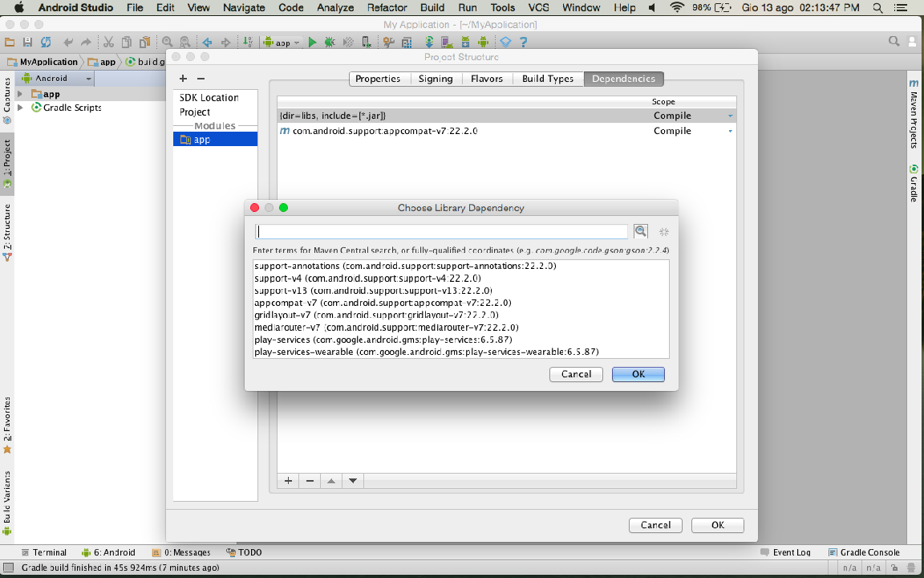Open Android Device Monitor icon
This screenshot has width=924, height=578.
tap(483, 42)
